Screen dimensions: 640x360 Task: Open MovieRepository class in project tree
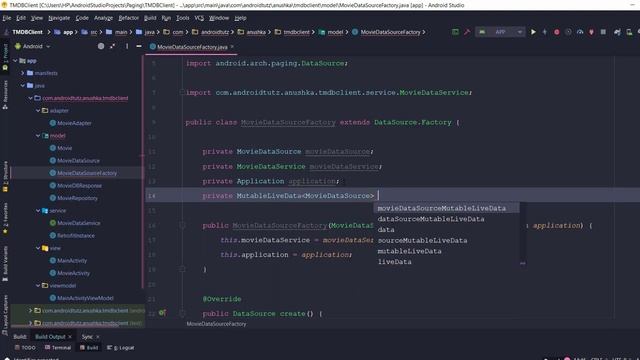tap(77, 198)
